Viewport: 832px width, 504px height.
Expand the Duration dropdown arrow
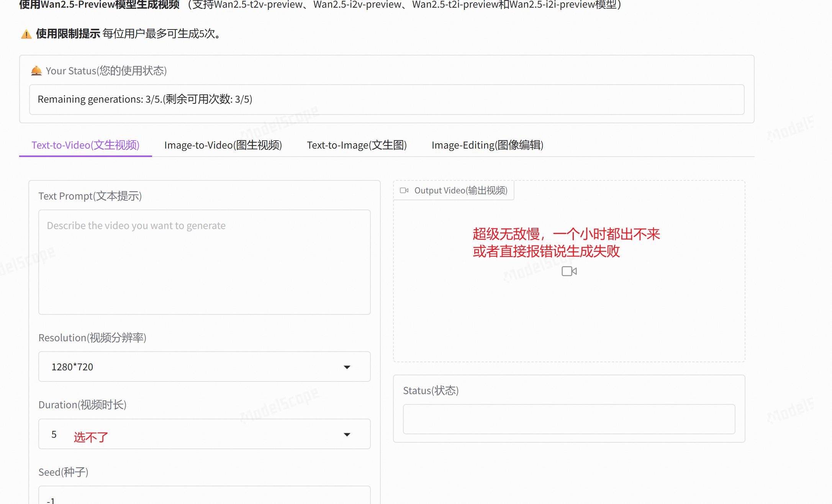347,434
